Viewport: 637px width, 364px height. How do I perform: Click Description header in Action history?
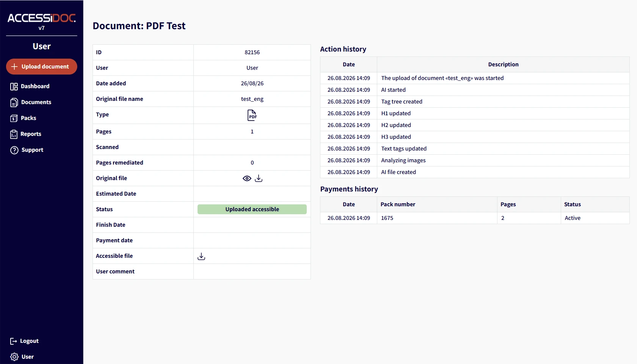tap(503, 64)
